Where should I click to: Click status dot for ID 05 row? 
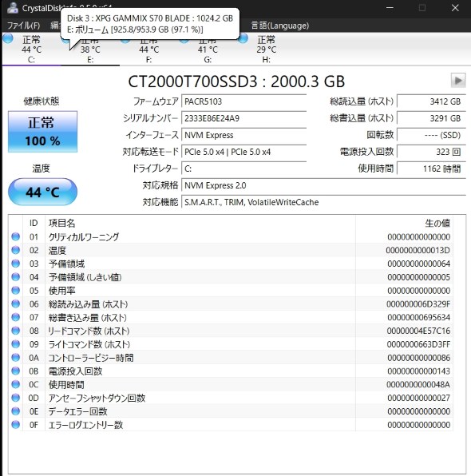coord(15,290)
